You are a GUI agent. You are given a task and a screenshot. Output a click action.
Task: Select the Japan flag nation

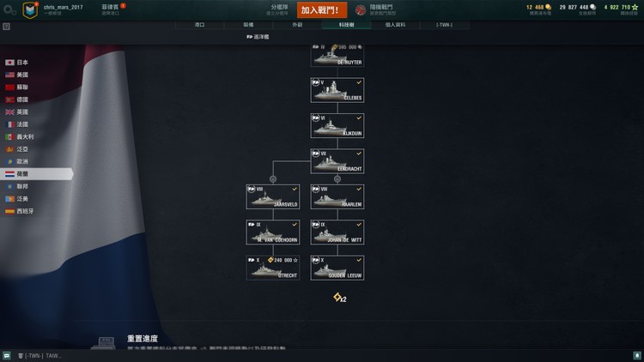tap(17, 63)
